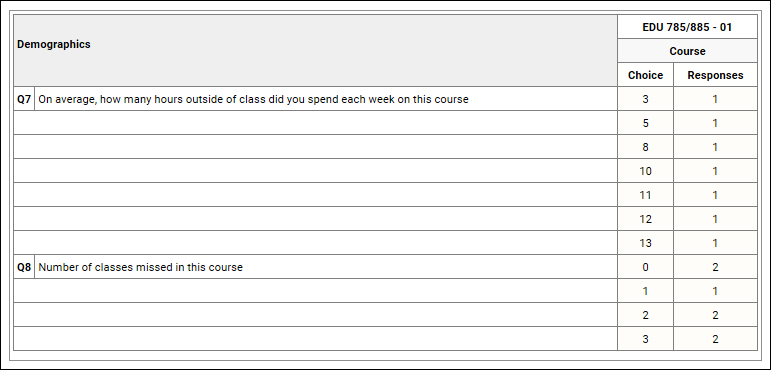Select the Choice column header
Screen dimensions: 771x370
[x=645, y=75]
